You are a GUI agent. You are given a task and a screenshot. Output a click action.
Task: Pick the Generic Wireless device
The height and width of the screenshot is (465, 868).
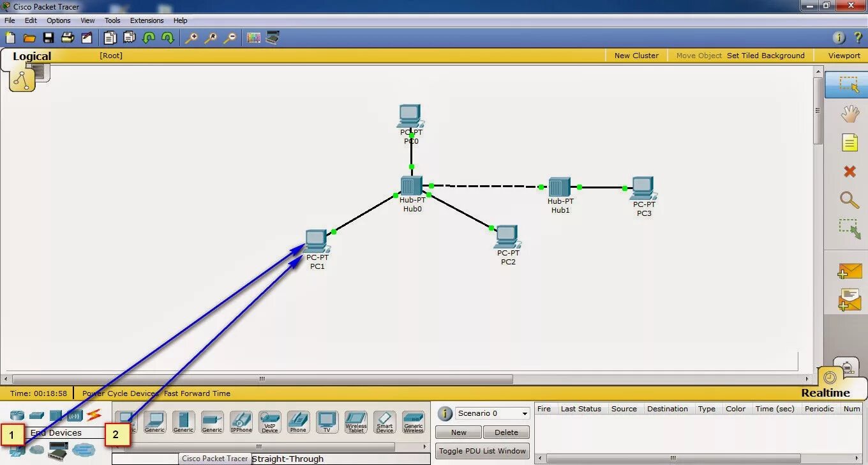click(x=414, y=422)
